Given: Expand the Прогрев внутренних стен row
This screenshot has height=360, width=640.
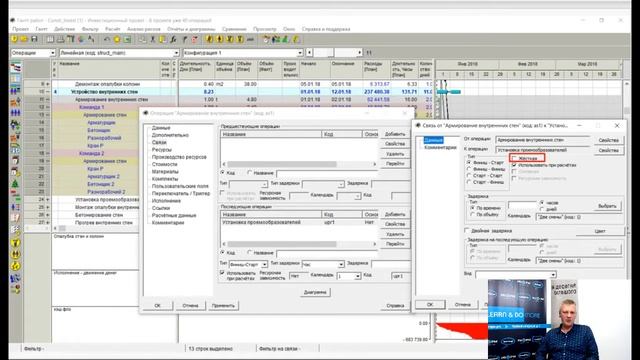Looking at the screenshot, I should (48, 223).
